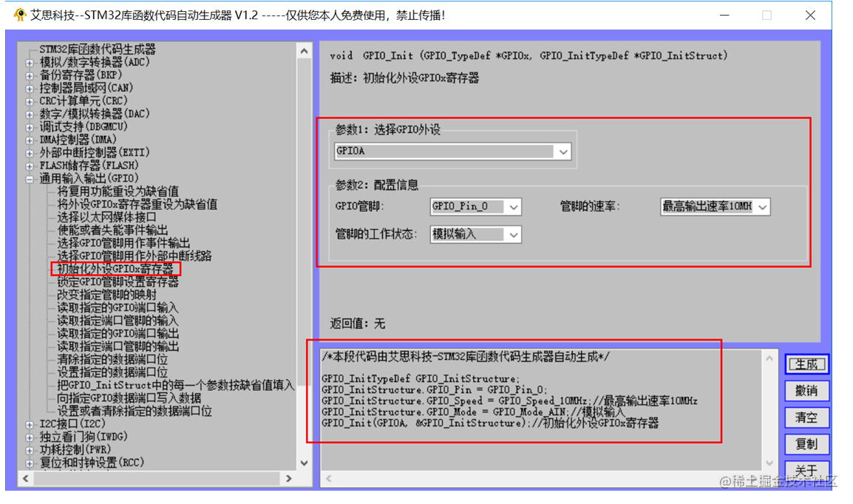Click the GPIO_Speed_10MHz code line

509,401
